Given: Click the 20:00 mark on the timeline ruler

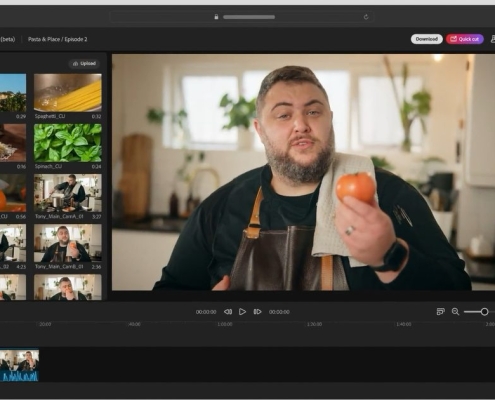Looking at the screenshot, I should pyautogui.click(x=45, y=324).
